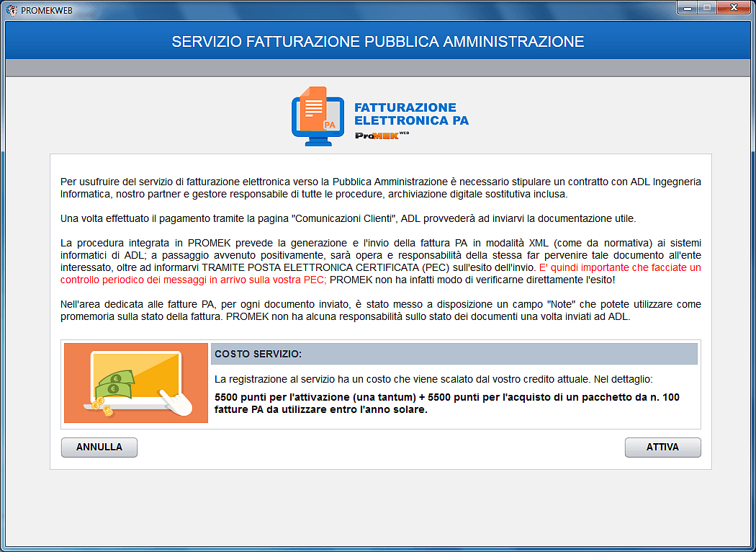Screen dimensions: 756x552
Task: Click the COSTO SERVIZIO section header
Action: pyautogui.click(x=454, y=354)
